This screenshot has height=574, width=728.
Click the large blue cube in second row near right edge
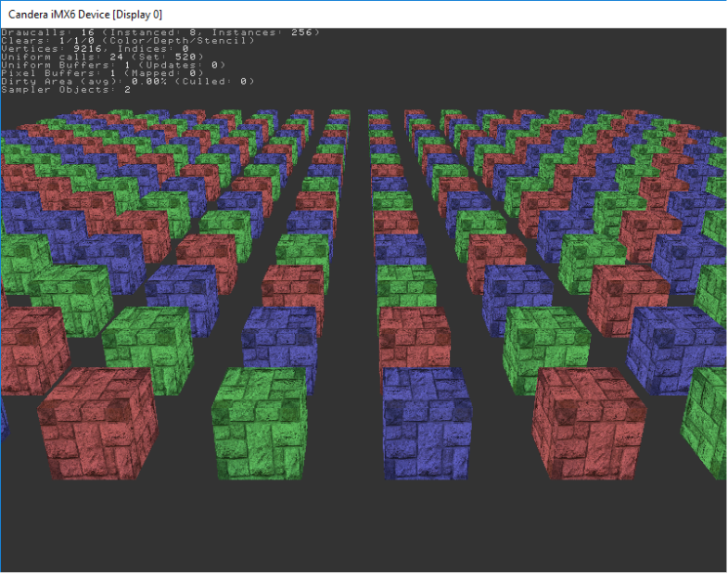[x=676, y=350]
